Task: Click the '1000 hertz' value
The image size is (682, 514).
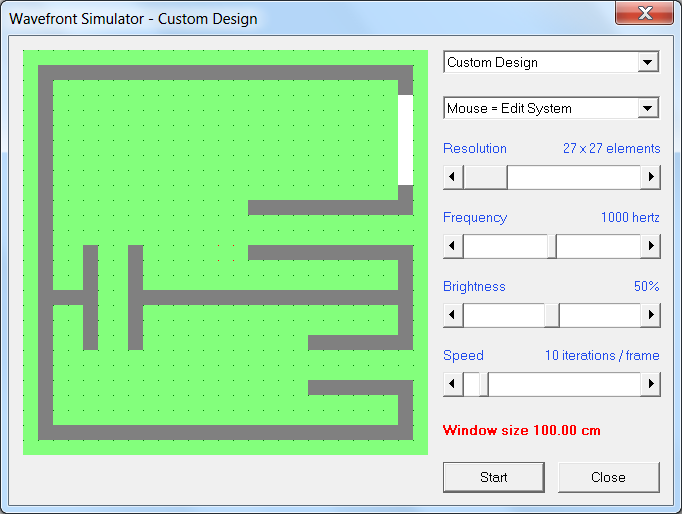Action: tap(630, 217)
